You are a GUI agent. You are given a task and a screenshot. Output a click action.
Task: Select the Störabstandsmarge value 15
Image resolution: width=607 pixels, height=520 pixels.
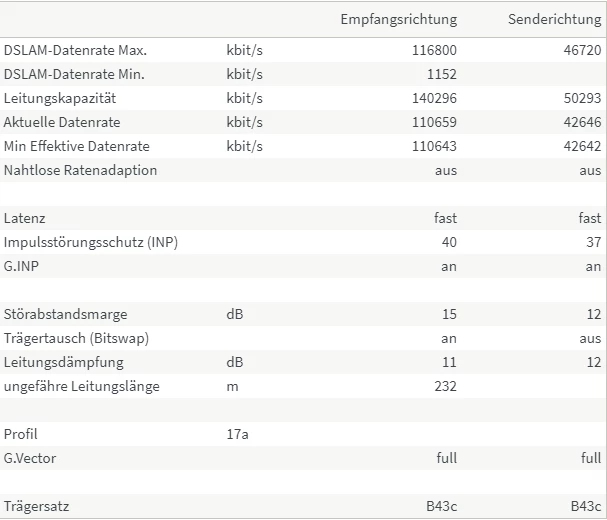[449, 314]
